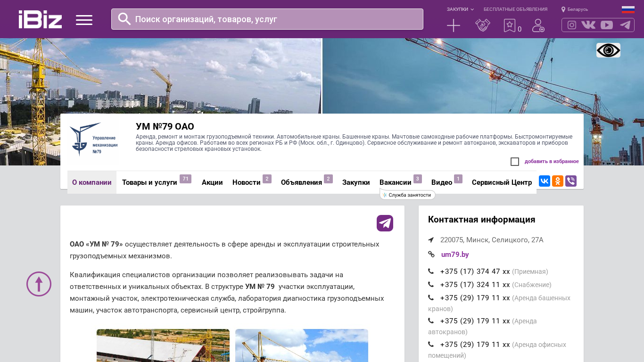Click the location pin next to Беларусь
The image size is (644, 362).
click(x=563, y=9)
